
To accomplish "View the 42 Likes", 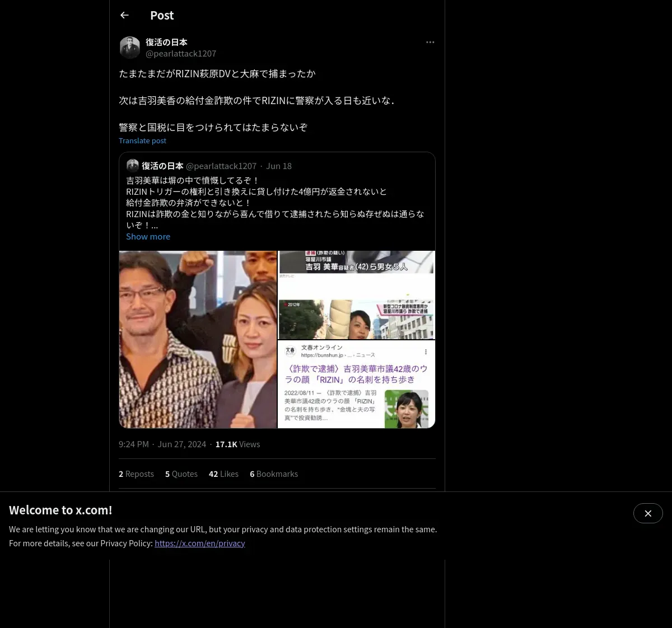I will point(223,474).
